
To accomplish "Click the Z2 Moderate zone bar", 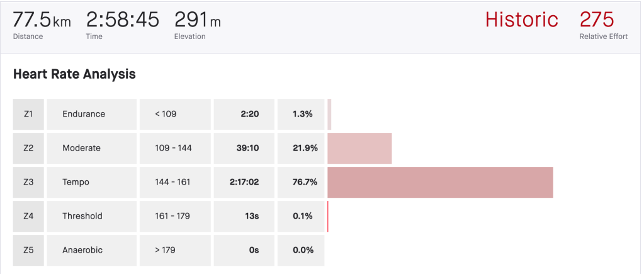I will [x=359, y=148].
